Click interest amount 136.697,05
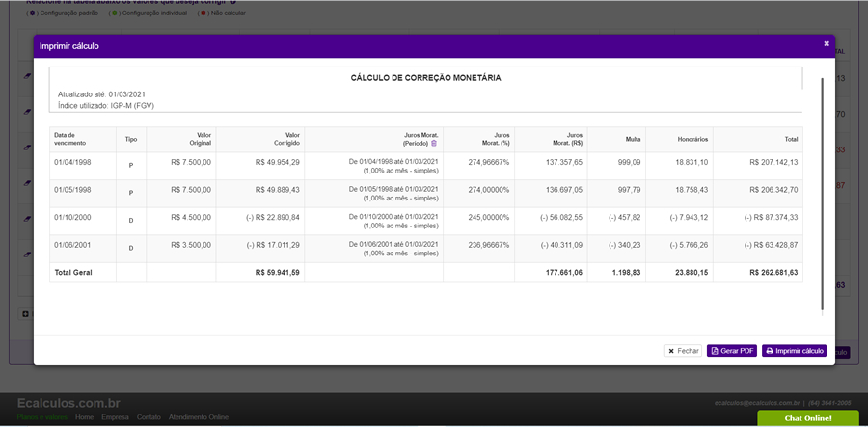Image resolution: width=868 pixels, height=427 pixels. pyautogui.click(x=564, y=189)
